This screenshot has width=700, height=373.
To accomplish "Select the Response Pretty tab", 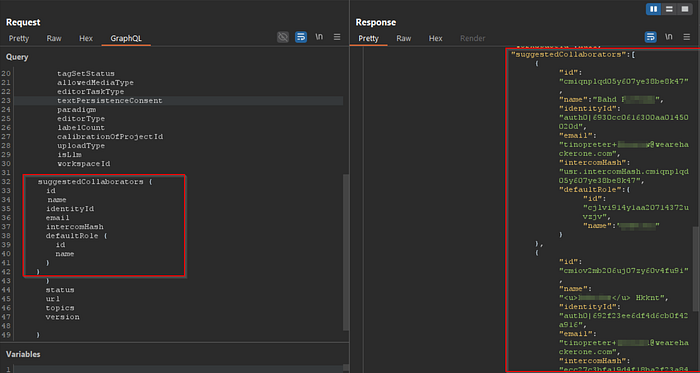I will pyautogui.click(x=368, y=38).
